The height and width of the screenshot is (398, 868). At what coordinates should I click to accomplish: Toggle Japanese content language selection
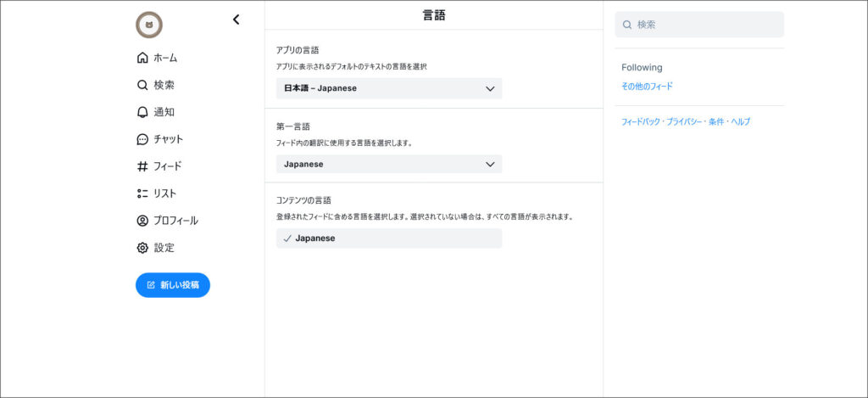389,238
